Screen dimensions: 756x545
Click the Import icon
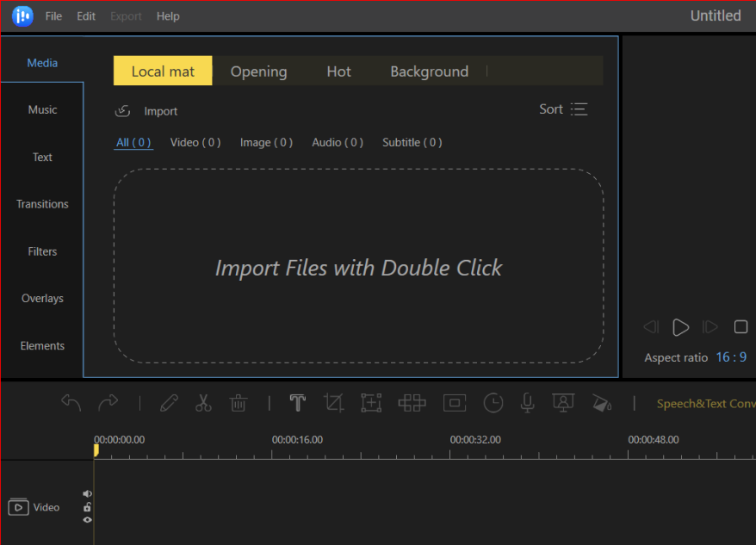[x=122, y=111]
